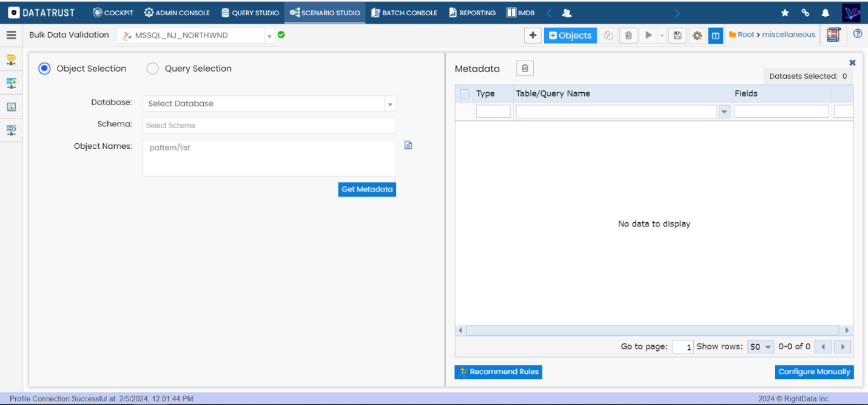Expand the Select Database dropdown

pyautogui.click(x=390, y=104)
